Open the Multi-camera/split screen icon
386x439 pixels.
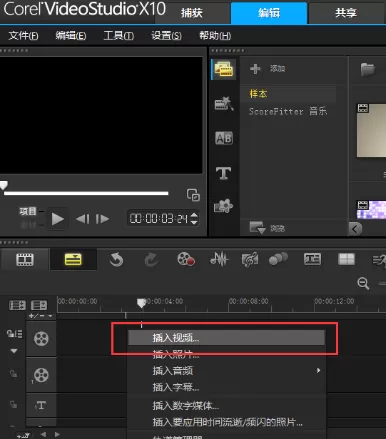click(346, 259)
